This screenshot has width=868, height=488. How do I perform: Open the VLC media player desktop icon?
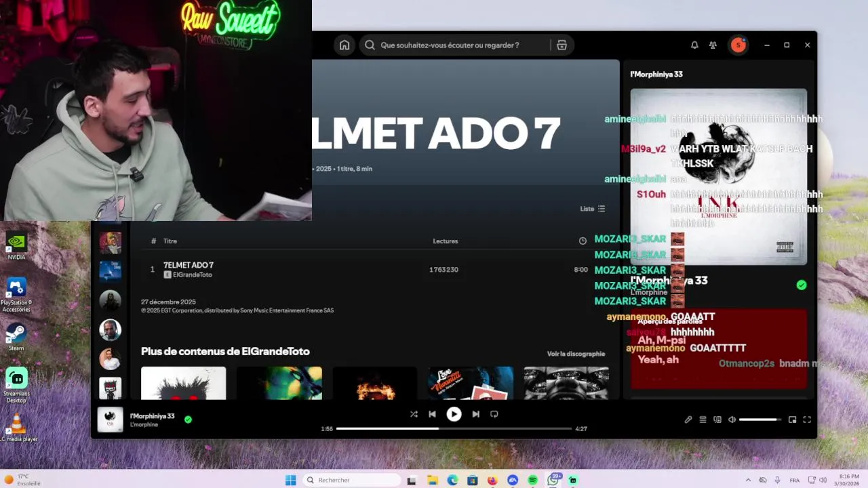pyautogui.click(x=18, y=428)
